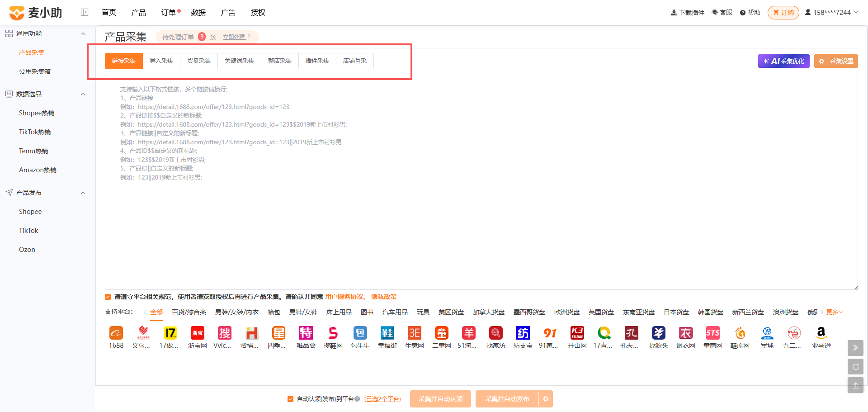Choose the 幸福街 platform icon
868x412 pixels.
coord(387,333)
